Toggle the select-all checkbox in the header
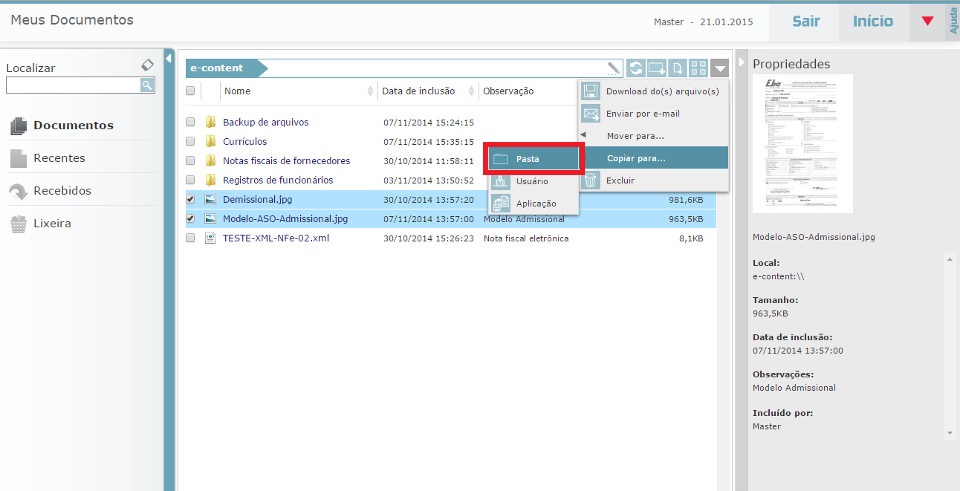 pos(190,91)
